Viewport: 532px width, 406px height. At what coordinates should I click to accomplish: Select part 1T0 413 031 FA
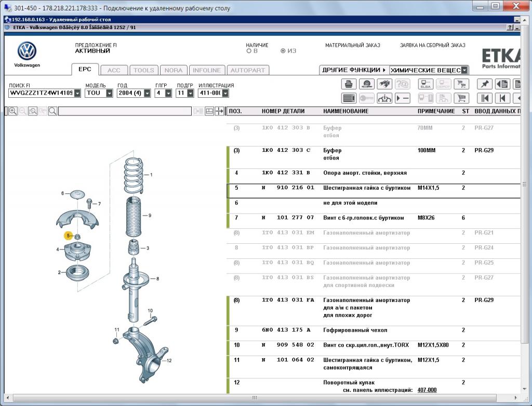click(x=288, y=300)
